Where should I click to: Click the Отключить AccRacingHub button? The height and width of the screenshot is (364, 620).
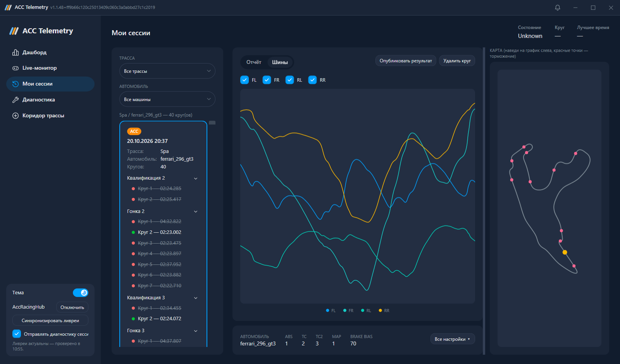pos(72,307)
